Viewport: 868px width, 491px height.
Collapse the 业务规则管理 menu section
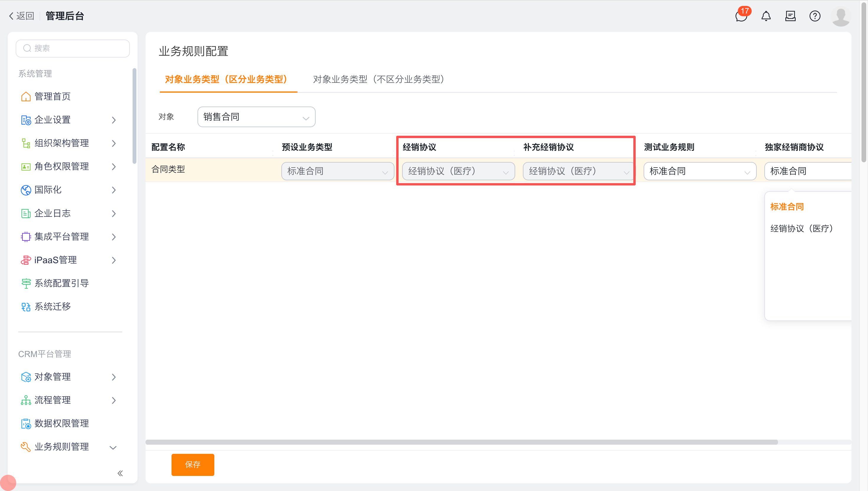(113, 447)
